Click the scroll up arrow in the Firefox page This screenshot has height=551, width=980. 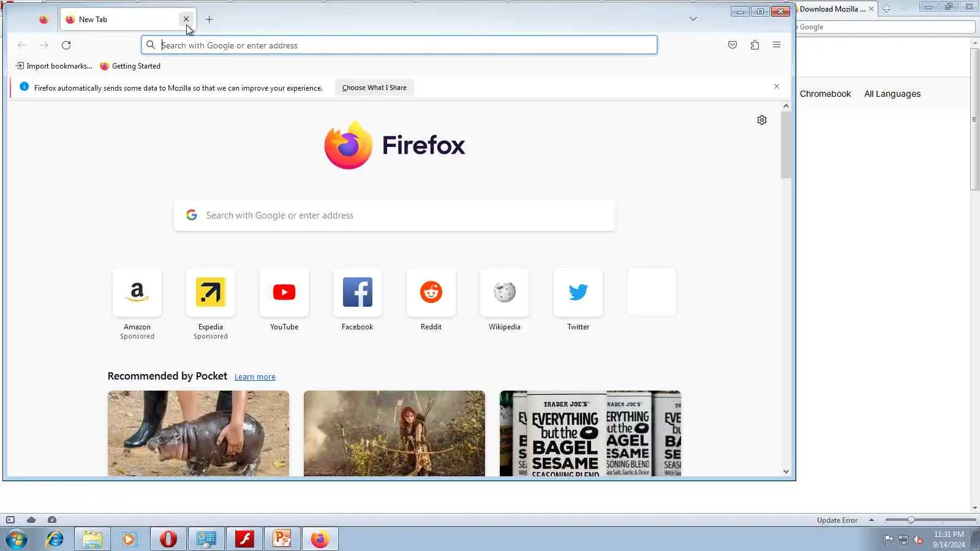tap(786, 106)
